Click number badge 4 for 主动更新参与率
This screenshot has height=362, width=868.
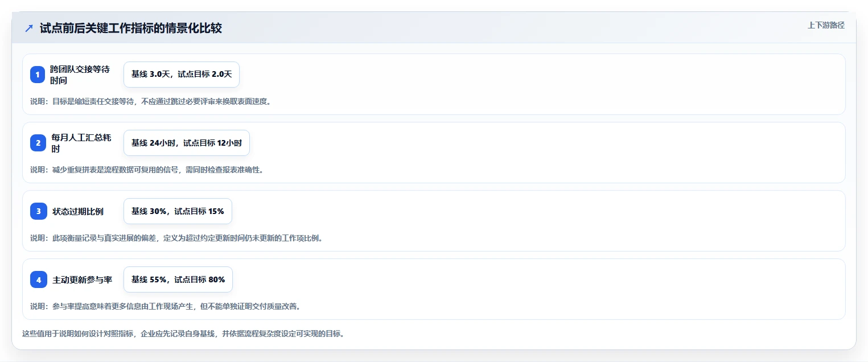[38, 279]
